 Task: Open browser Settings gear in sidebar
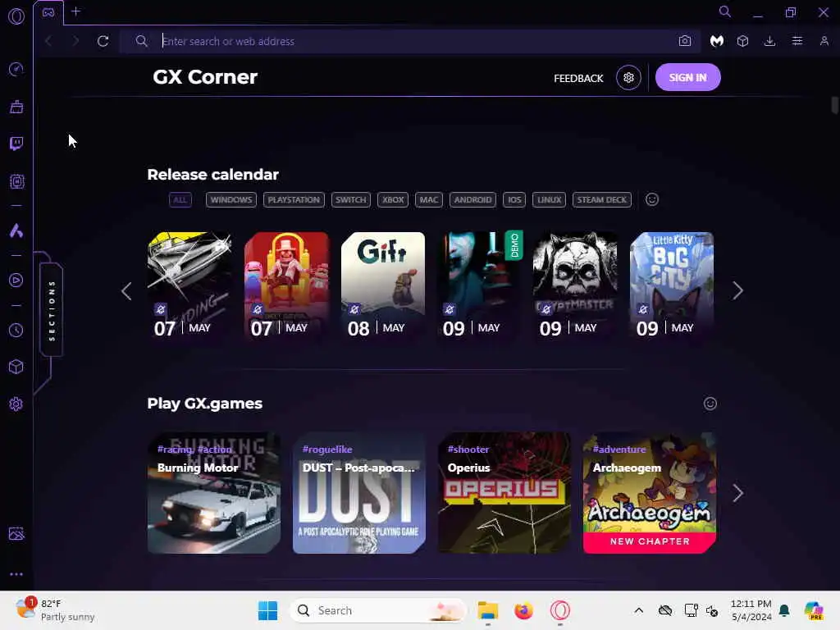point(16,404)
